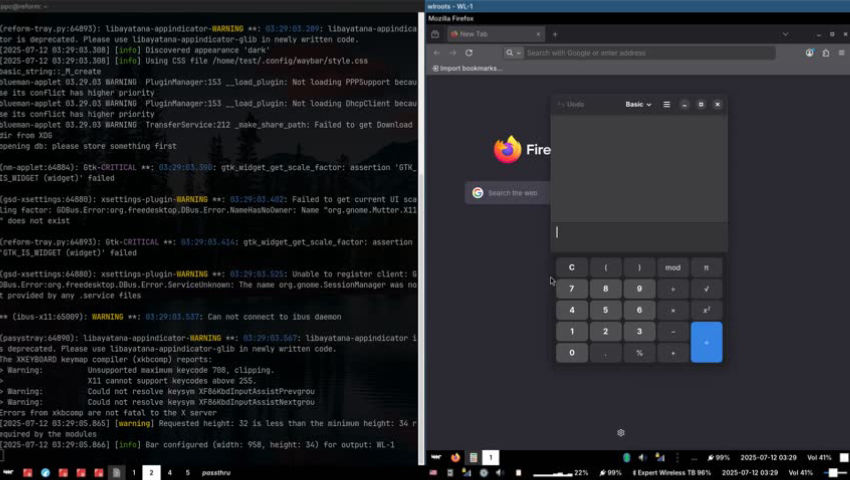Open a new tab with the plus button
850x480 pixels.
click(555, 34)
